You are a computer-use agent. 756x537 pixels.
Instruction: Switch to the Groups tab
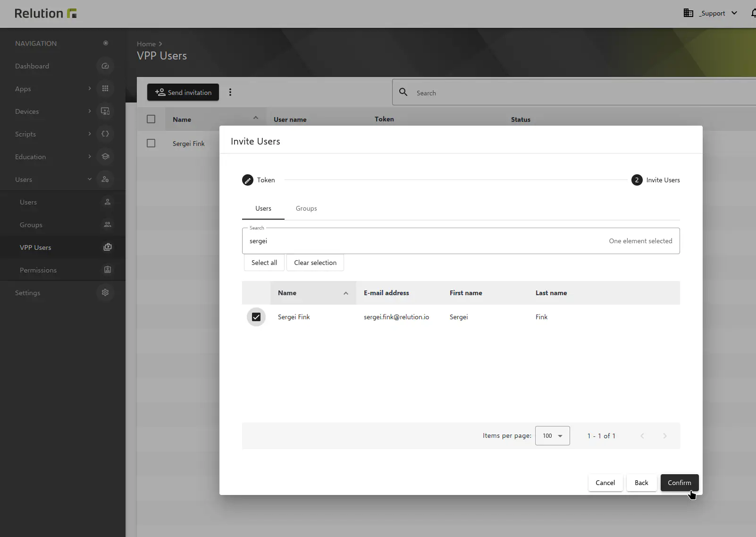click(x=306, y=209)
